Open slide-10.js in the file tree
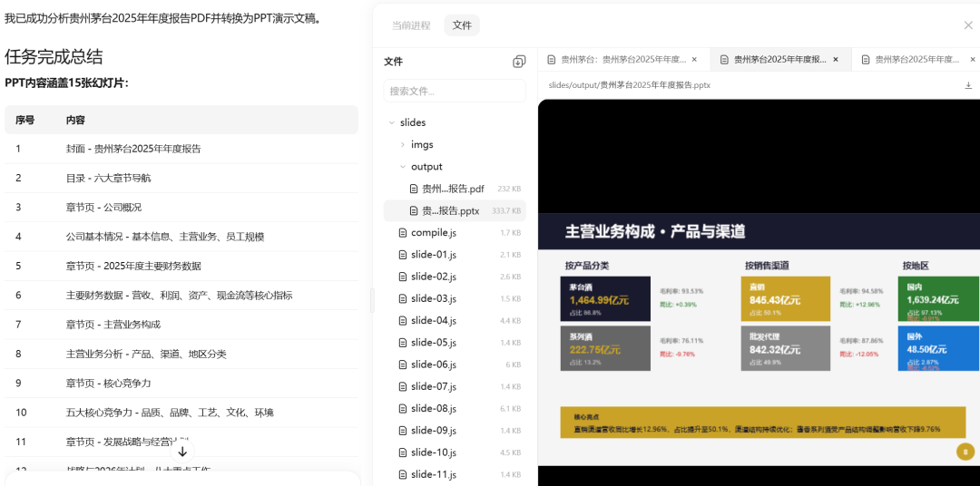Viewport: 980px width, 486px height. tap(455, 452)
